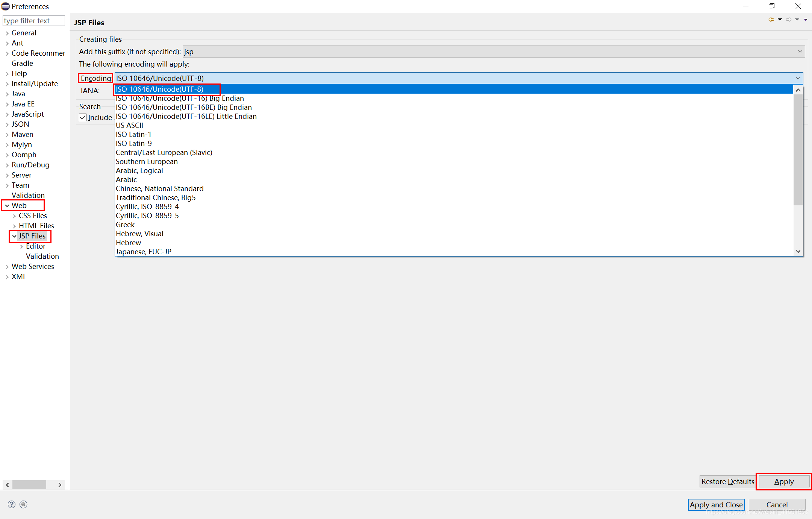Click encoding list scroll down arrow
Image resolution: width=812 pixels, height=519 pixels.
pos(798,251)
